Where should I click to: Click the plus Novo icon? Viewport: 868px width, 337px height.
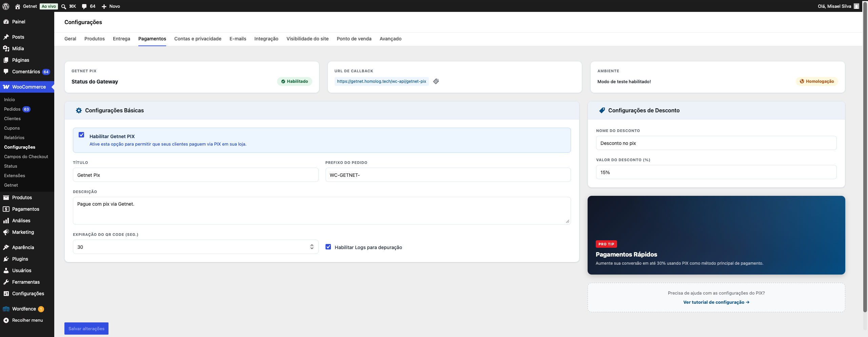(x=104, y=6)
